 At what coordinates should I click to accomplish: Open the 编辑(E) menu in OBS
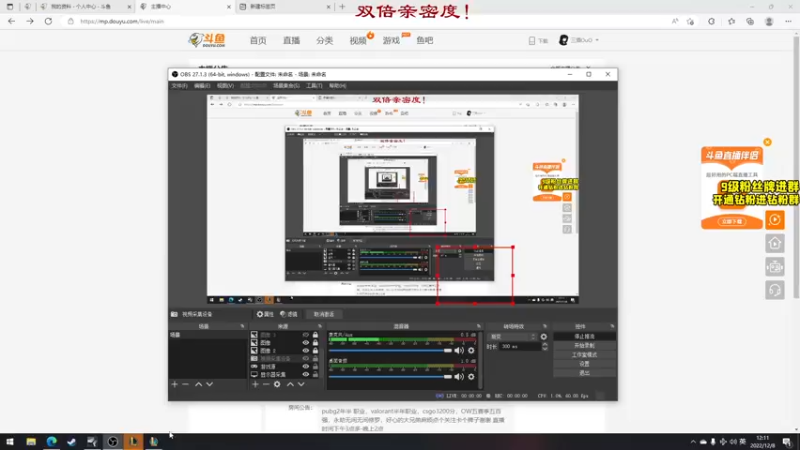click(x=202, y=86)
